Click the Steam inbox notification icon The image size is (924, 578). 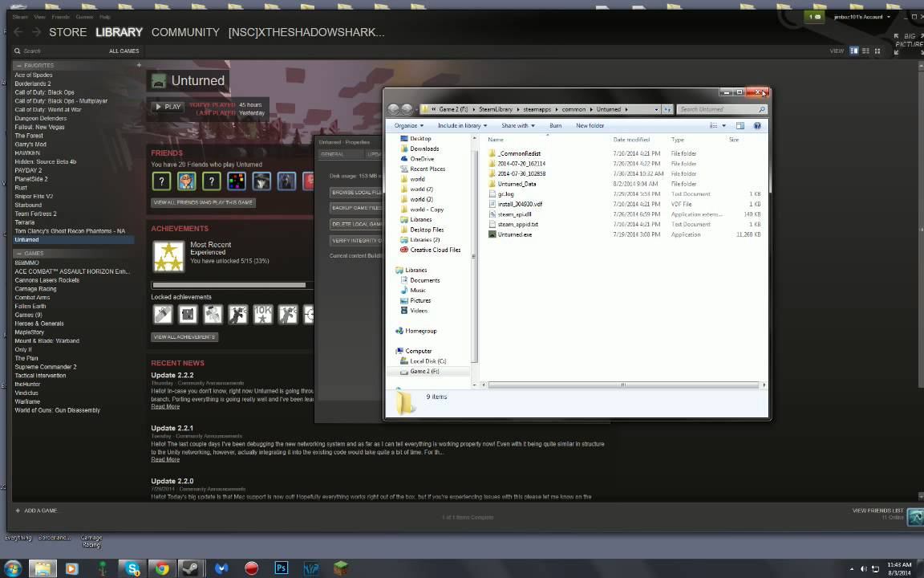[814, 17]
